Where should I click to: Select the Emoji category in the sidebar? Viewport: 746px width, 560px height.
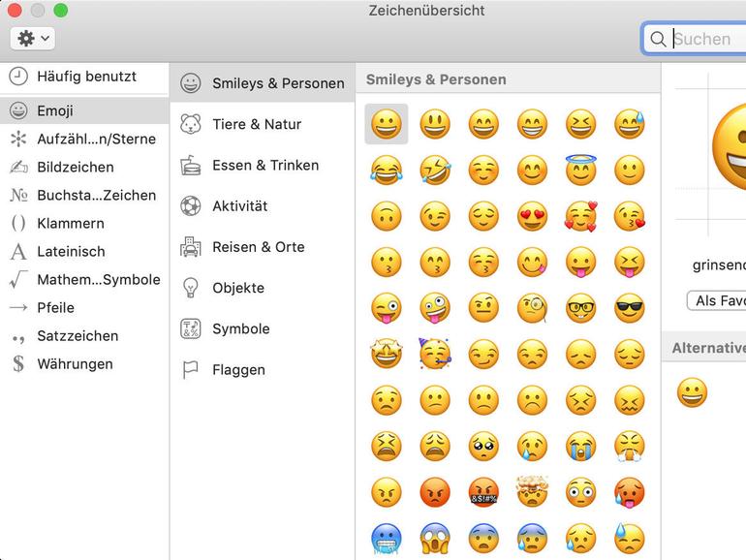(84, 110)
